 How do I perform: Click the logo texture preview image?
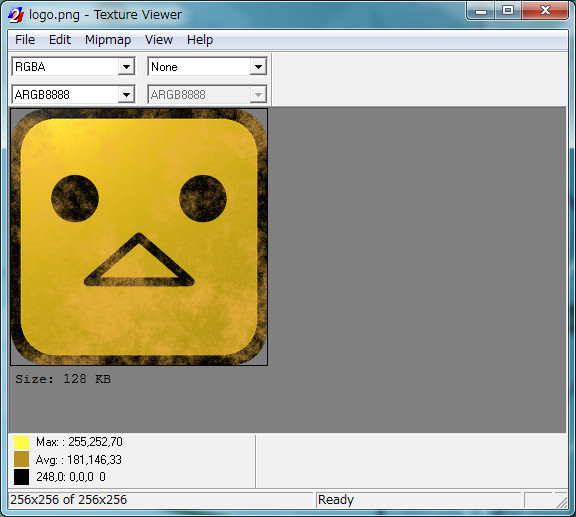click(139, 237)
